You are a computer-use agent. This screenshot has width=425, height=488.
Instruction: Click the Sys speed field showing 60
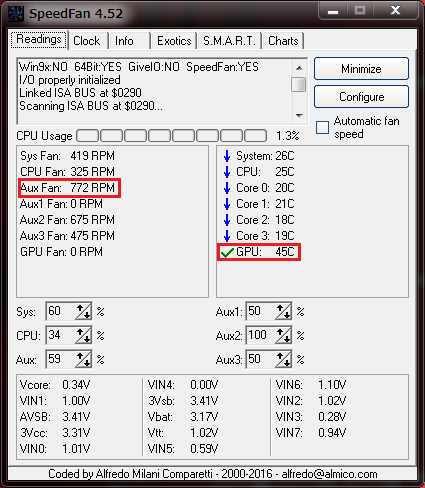coord(61,311)
